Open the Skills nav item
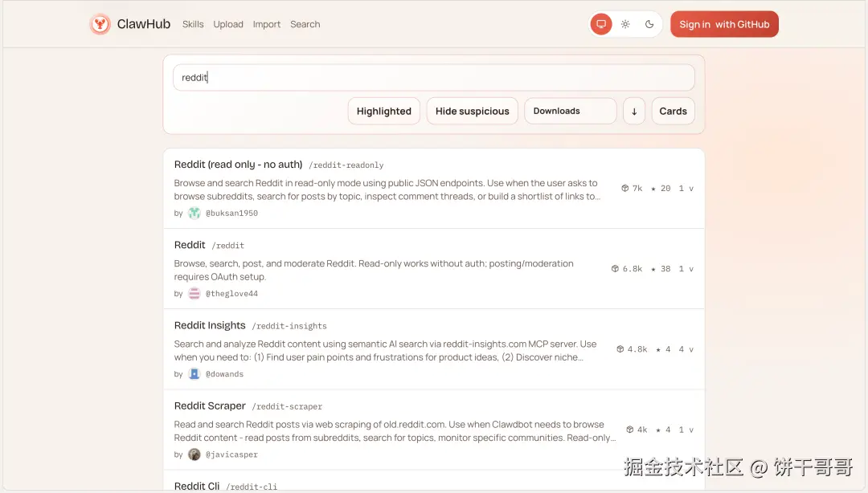The width and height of the screenshot is (868, 493). [193, 24]
